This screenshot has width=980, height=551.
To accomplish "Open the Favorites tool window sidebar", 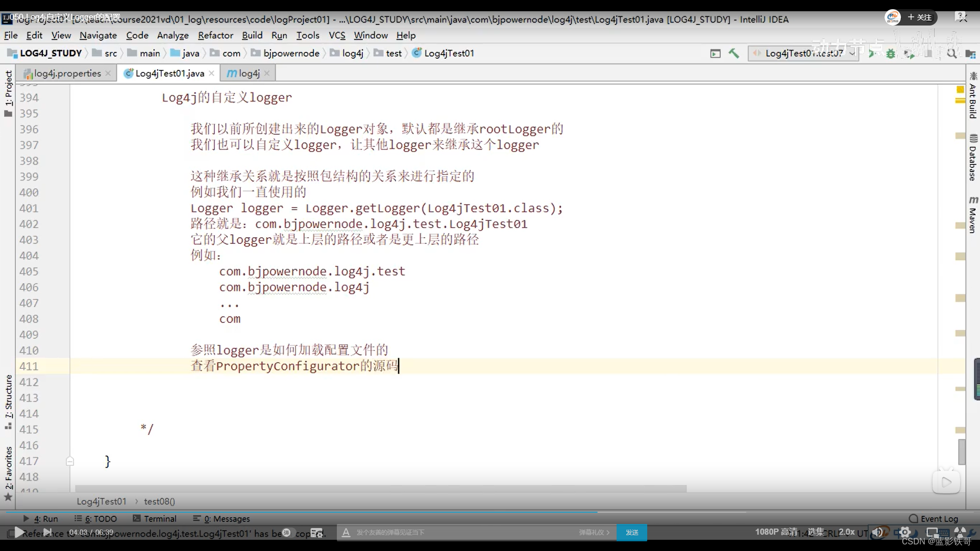I will pyautogui.click(x=8, y=474).
